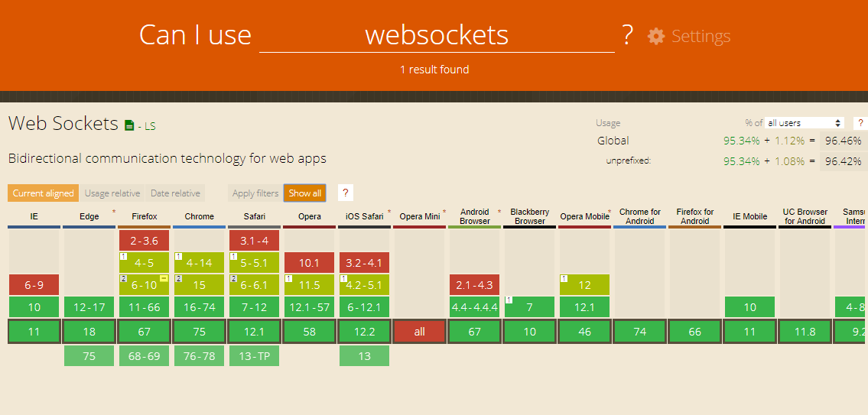The height and width of the screenshot is (415, 868).
Task: Click note marker 2 on Chrome 15
Action: pyautogui.click(x=178, y=278)
